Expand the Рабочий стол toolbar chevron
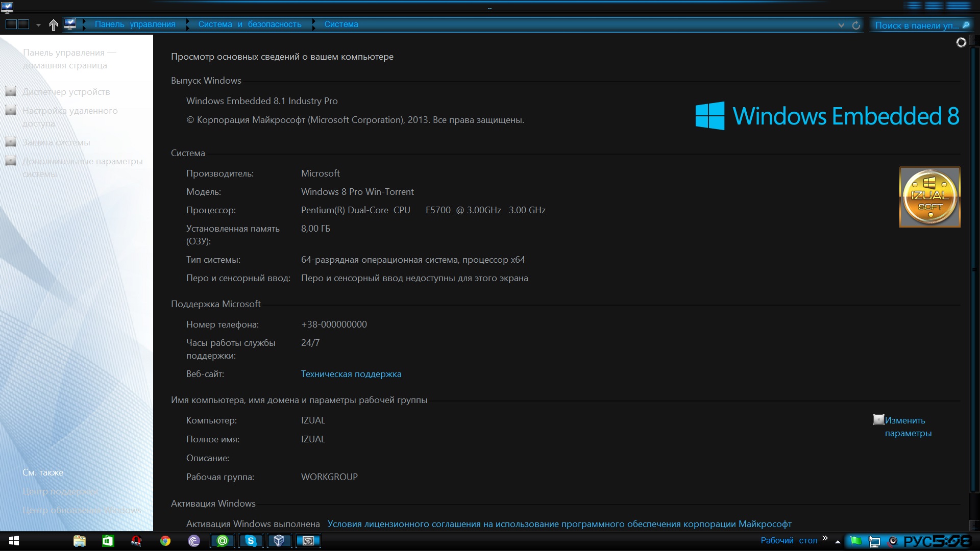The image size is (980, 551). point(825,538)
